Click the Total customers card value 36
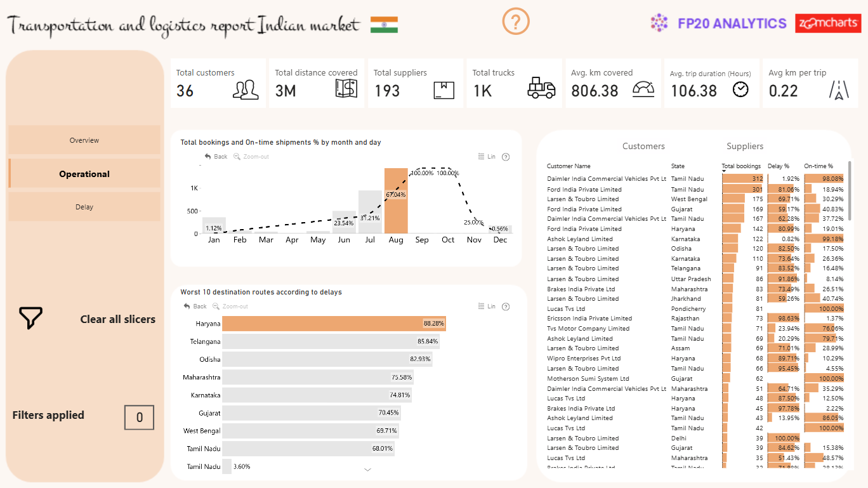Image resolution: width=868 pixels, height=488 pixels. 185,91
